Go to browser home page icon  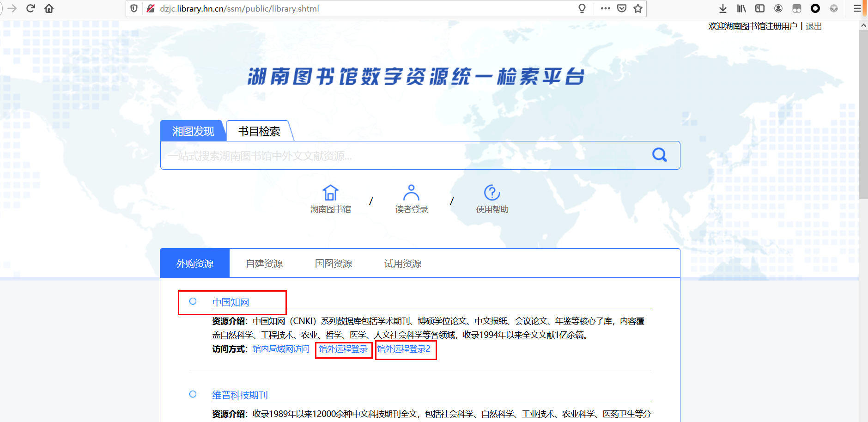click(49, 8)
